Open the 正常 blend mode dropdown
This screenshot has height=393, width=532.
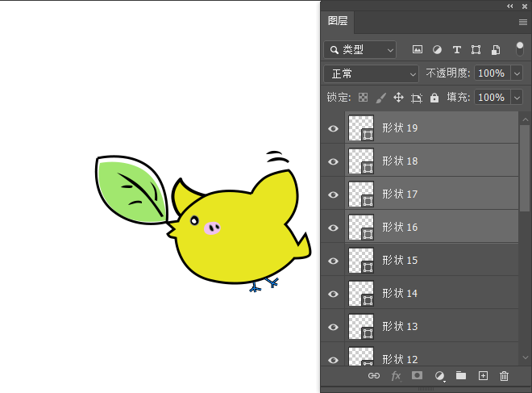pos(371,73)
